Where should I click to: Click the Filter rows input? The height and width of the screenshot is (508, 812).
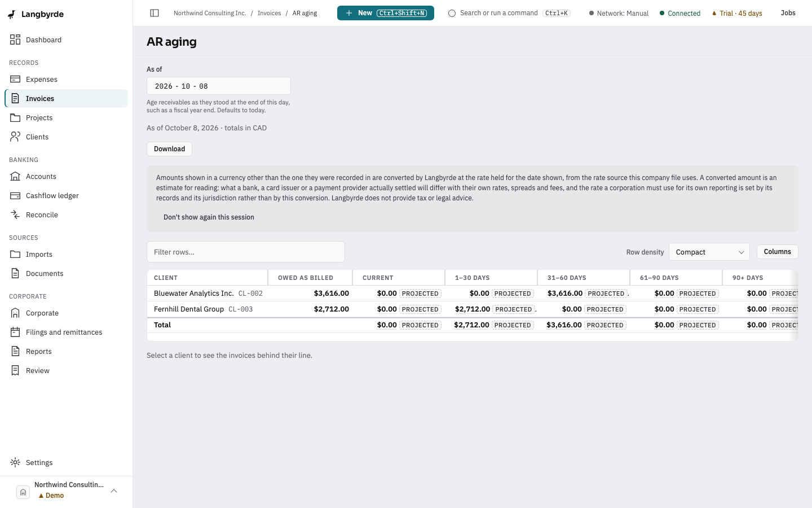[246, 252]
